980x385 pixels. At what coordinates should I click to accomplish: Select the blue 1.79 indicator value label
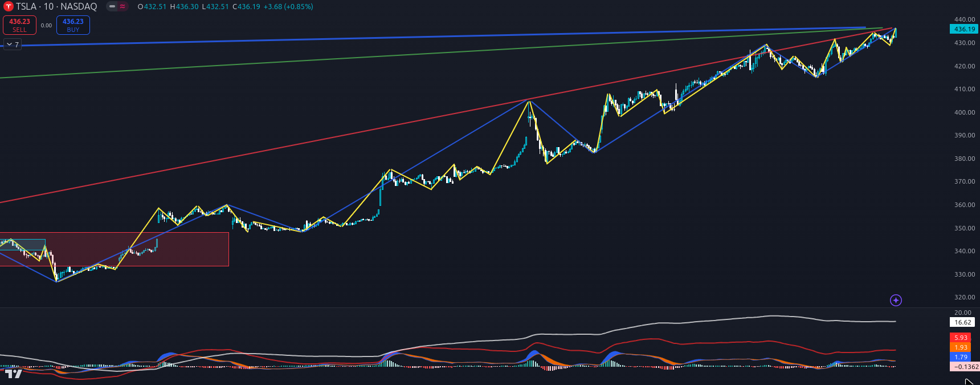961,357
